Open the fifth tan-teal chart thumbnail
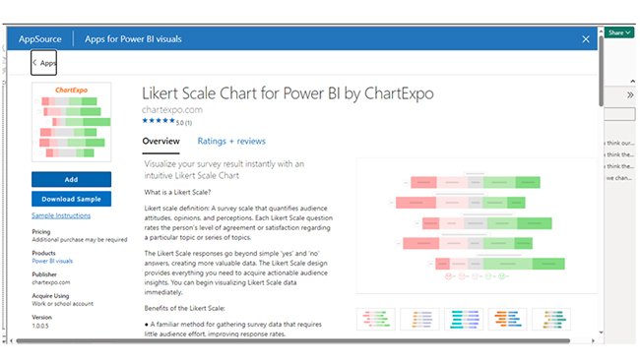The height and width of the screenshot is (364, 640). tap(551, 319)
